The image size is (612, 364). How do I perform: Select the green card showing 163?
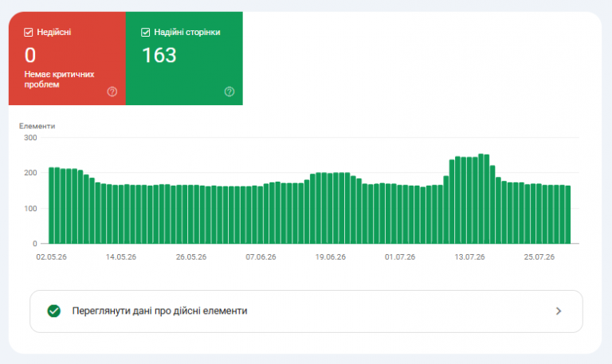(184, 58)
